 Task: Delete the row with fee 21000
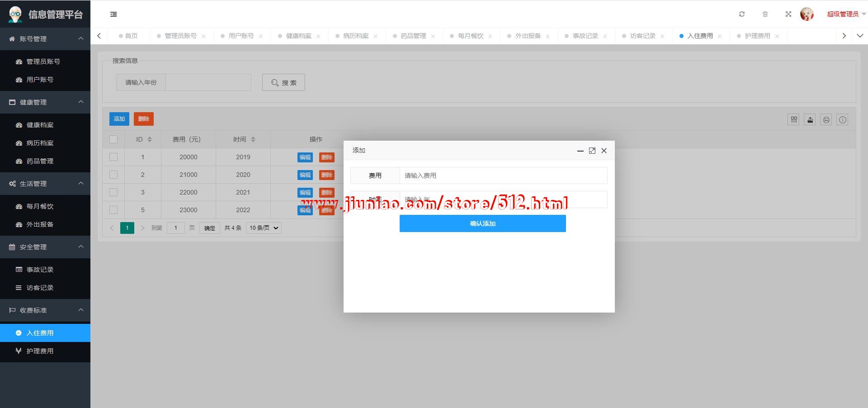(x=327, y=175)
